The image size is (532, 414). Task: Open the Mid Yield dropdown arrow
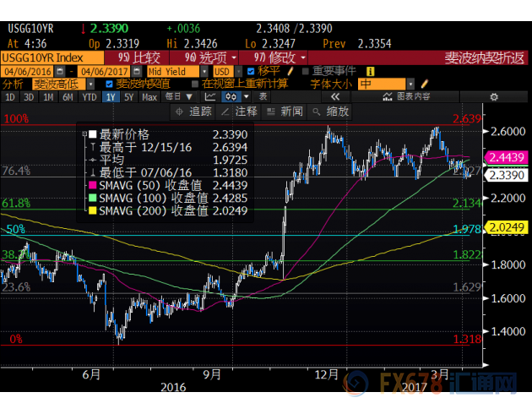204,72
